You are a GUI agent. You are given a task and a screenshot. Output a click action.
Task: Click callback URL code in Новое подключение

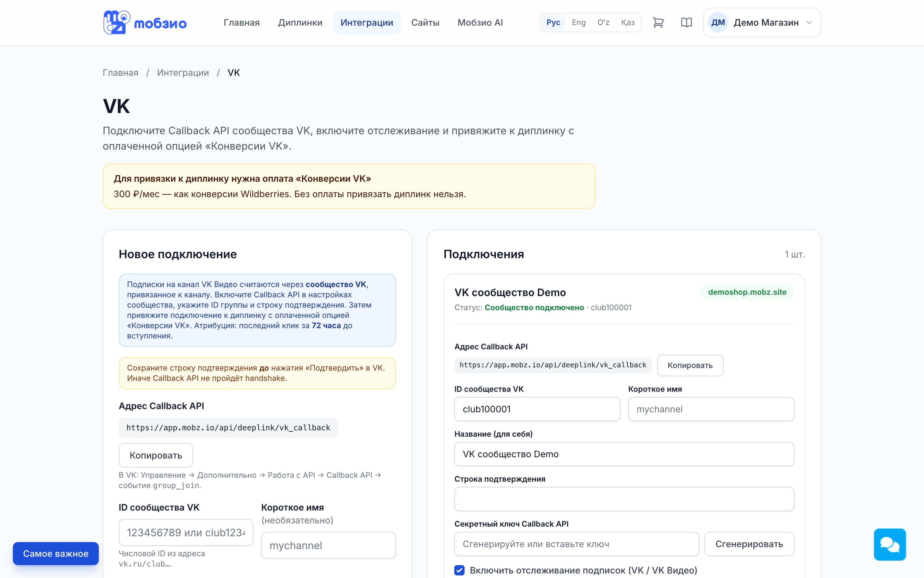click(228, 428)
